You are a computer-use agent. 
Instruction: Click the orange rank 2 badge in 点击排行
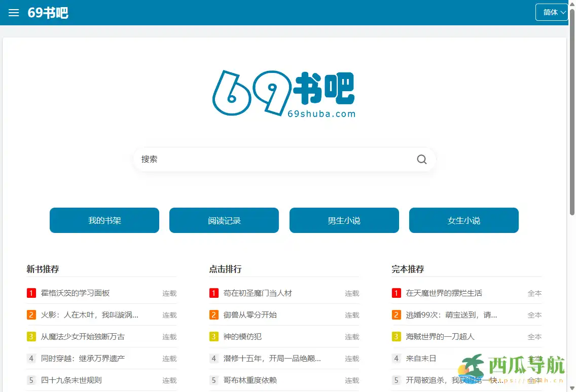213,315
